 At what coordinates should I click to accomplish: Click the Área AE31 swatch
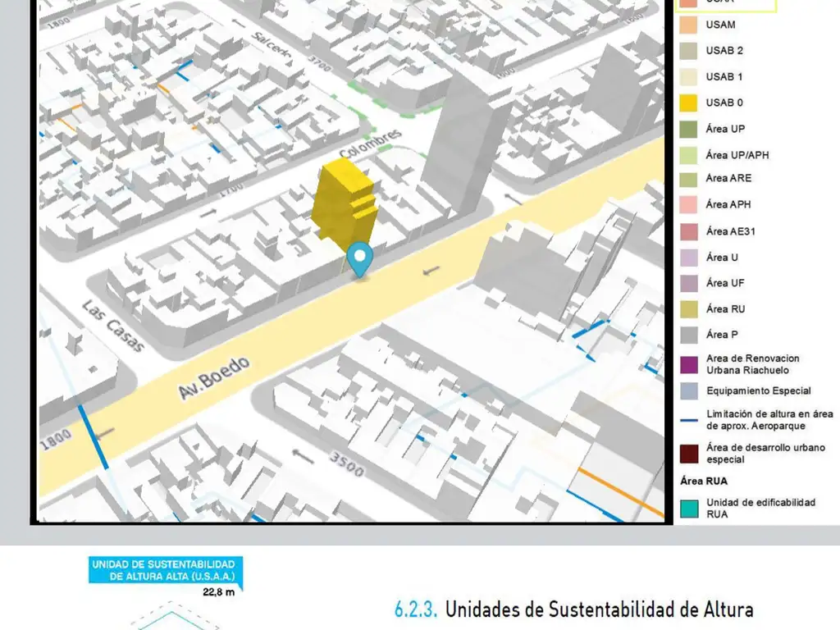[688, 231]
